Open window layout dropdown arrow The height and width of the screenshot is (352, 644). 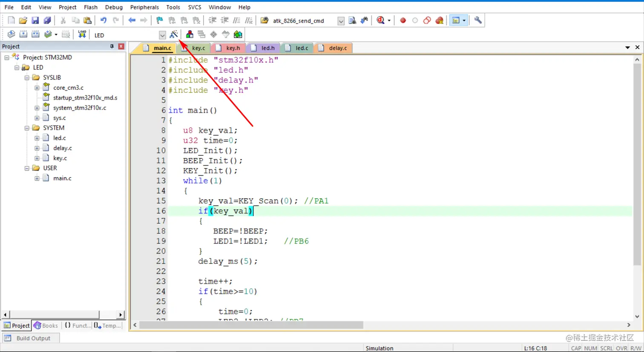coord(464,20)
